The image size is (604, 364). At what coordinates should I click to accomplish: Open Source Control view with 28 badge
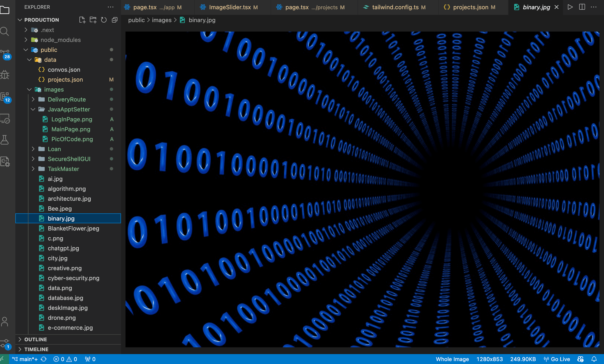click(x=5, y=54)
